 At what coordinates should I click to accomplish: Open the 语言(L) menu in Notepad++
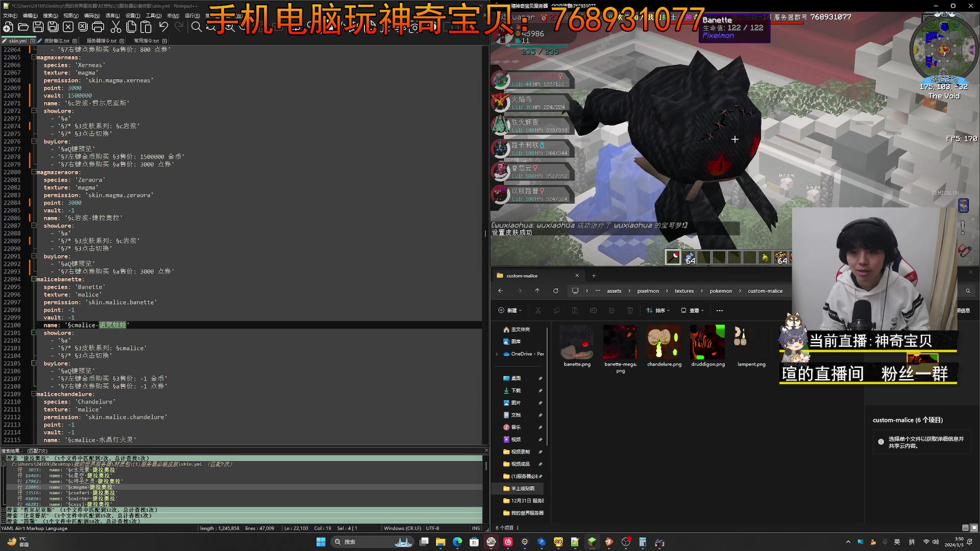(x=112, y=15)
